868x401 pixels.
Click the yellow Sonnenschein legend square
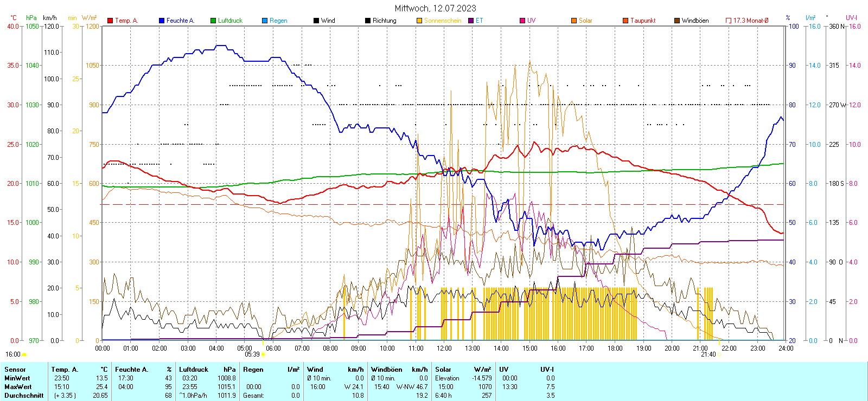click(x=419, y=21)
